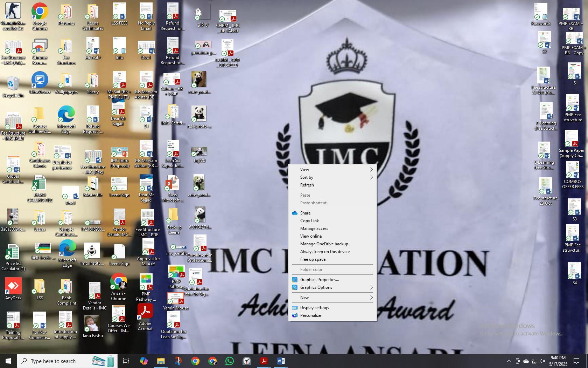Select Janu Eashu photo icon
The image size is (588, 368).
coord(92,326)
